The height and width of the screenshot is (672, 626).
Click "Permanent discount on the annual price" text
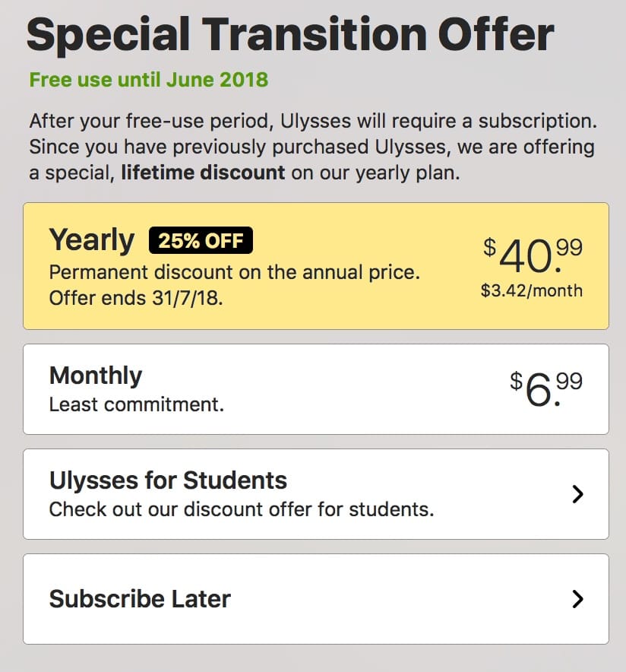pyautogui.click(x=234, y=271)
